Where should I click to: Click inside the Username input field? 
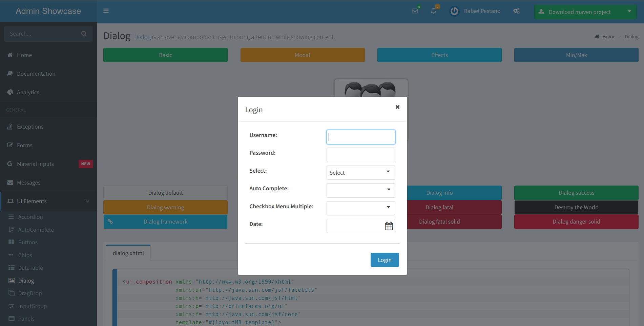pos(360,137)
